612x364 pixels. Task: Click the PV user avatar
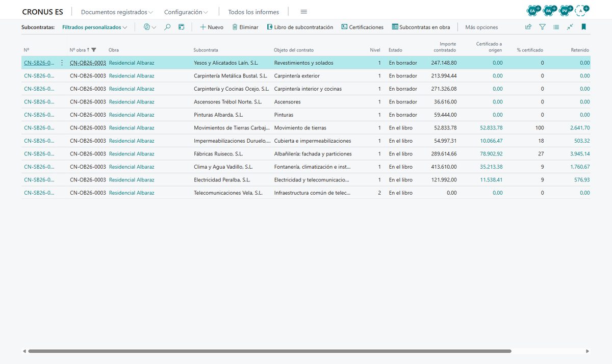click(565, 10)
